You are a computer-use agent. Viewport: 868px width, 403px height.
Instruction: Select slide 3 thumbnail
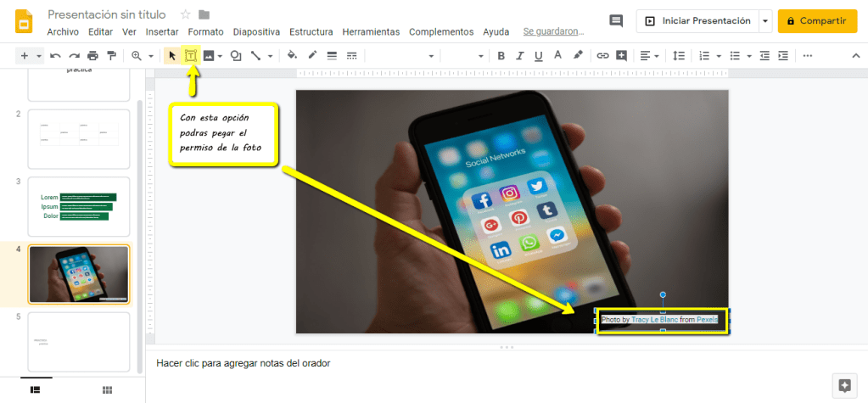(79, 206)
